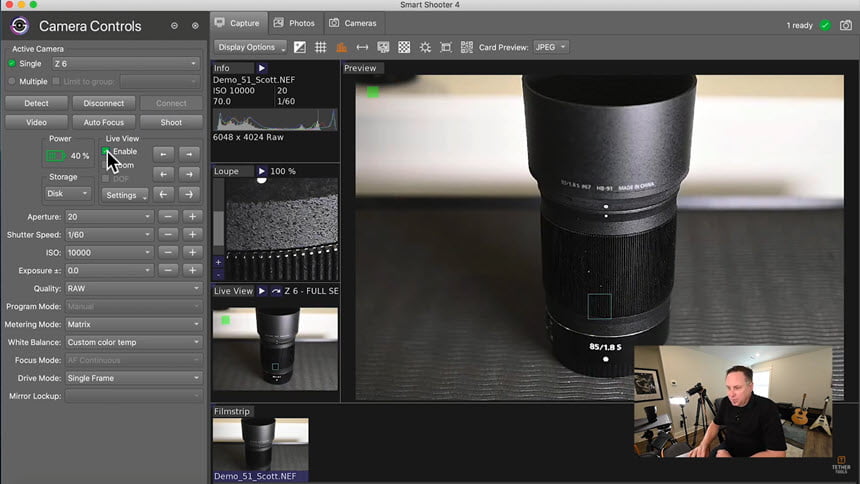Open the Live View Settings dropdown

point(125,195)
